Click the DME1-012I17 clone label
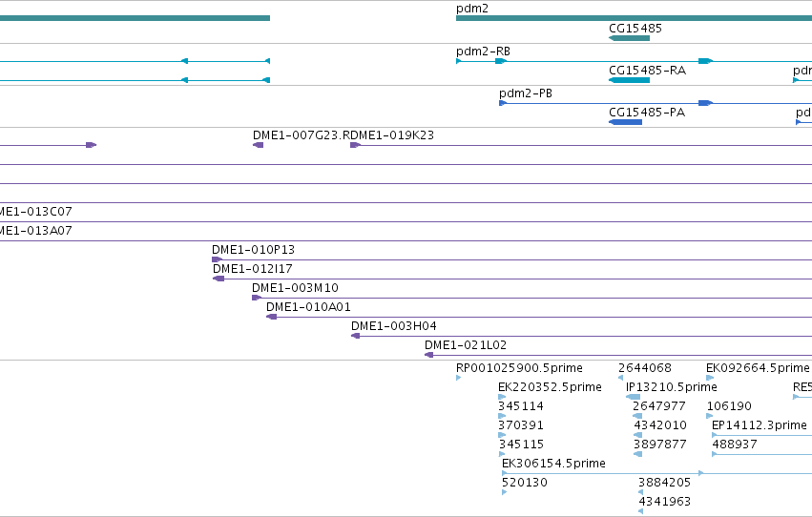Viewport: 812px width, 517px height. point(253,269)
